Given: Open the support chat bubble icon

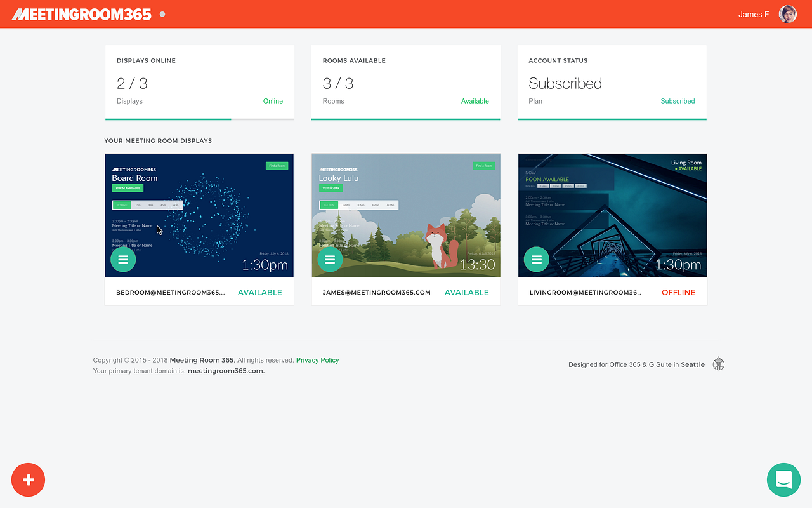Looking at the screenshot, I should click(x=783, y=479).
